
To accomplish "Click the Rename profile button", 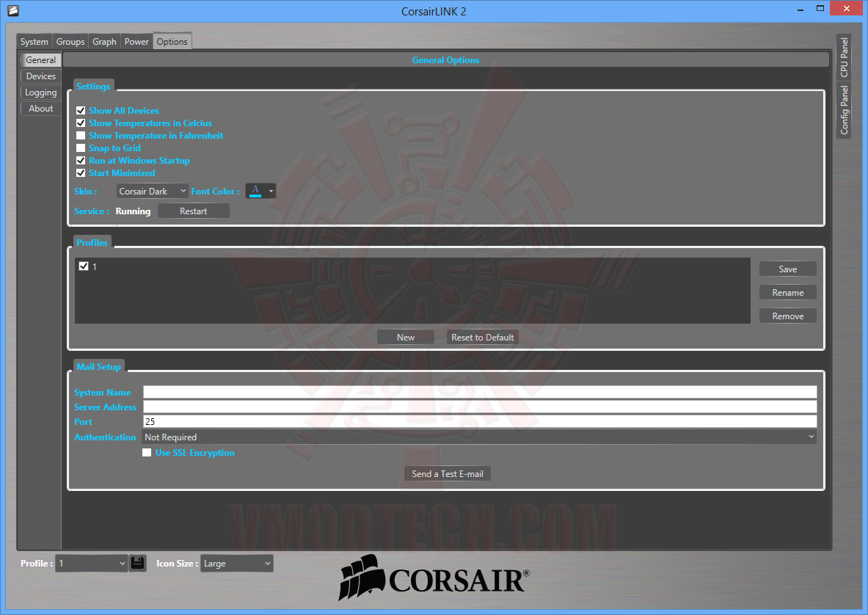I will [x=788, y=292].
